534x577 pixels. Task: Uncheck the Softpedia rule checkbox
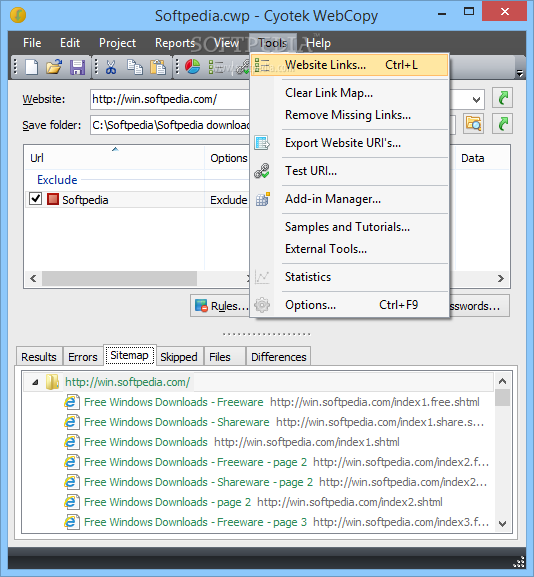35,199
